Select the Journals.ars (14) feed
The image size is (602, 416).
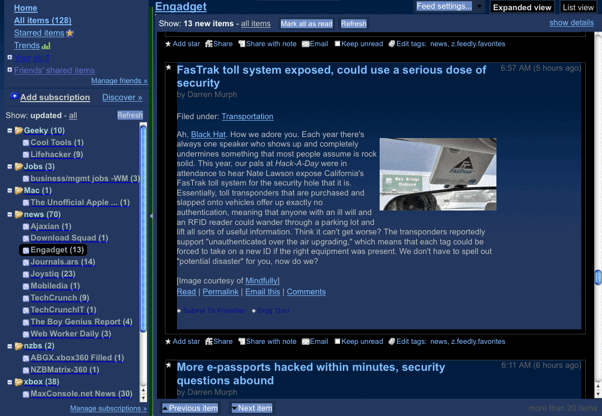tap(63, 262)
